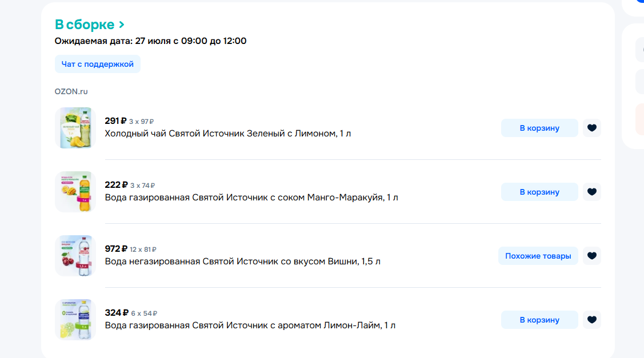Open mango-passionfruit water product thumbnail

75,192
